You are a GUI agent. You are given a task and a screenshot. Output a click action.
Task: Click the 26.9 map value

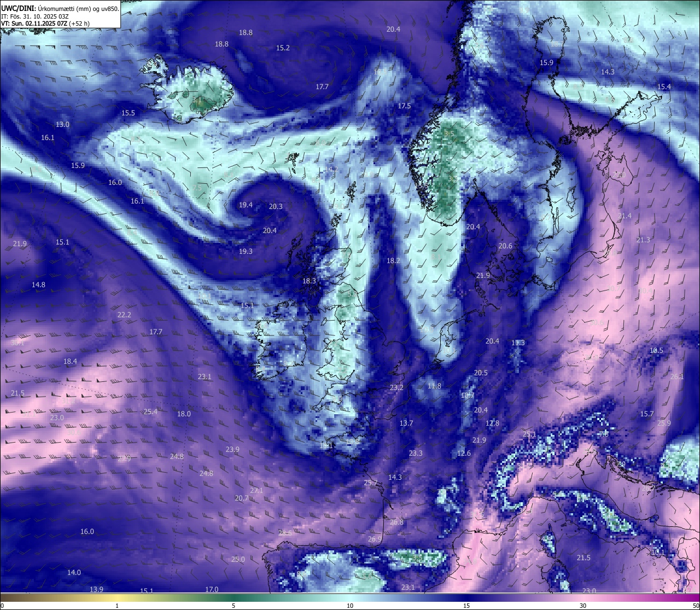coord(375,539)
